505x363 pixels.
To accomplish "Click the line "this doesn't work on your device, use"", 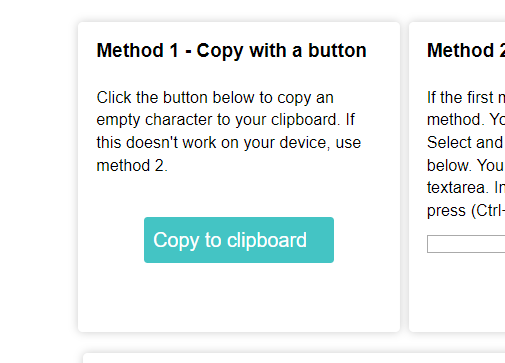I will click(229, 143).
